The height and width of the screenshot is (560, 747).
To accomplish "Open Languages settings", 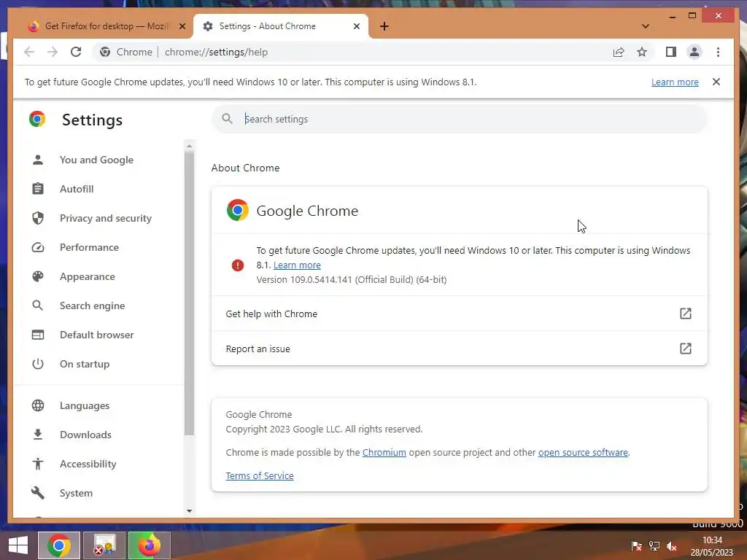I will coord(85,405).
